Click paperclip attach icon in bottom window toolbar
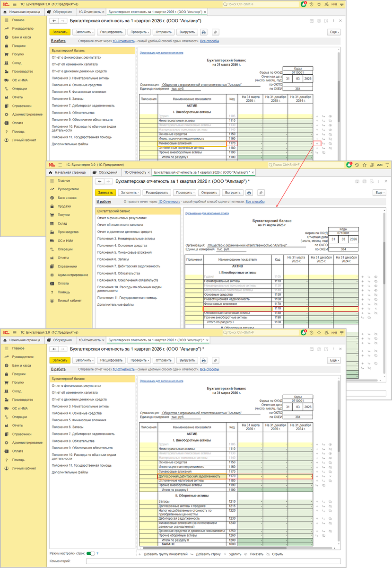Screen dimensions: 392x568 pos(215,360)
